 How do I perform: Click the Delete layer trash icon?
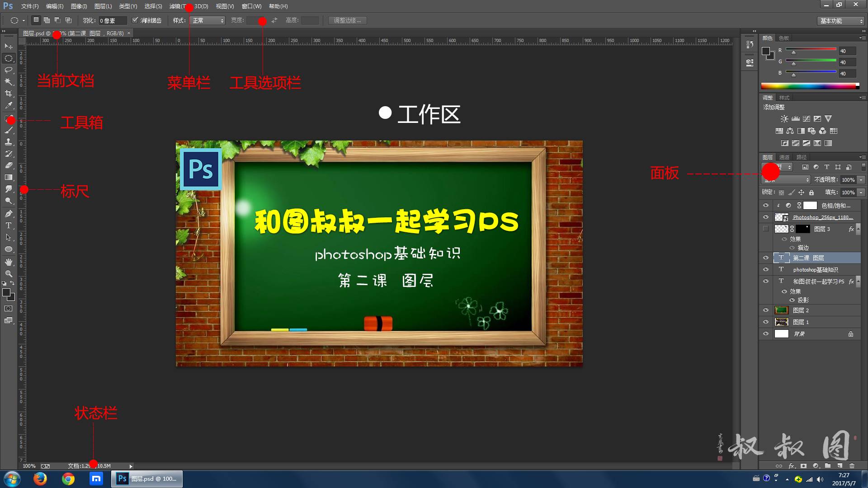click(x=852, y=466)
